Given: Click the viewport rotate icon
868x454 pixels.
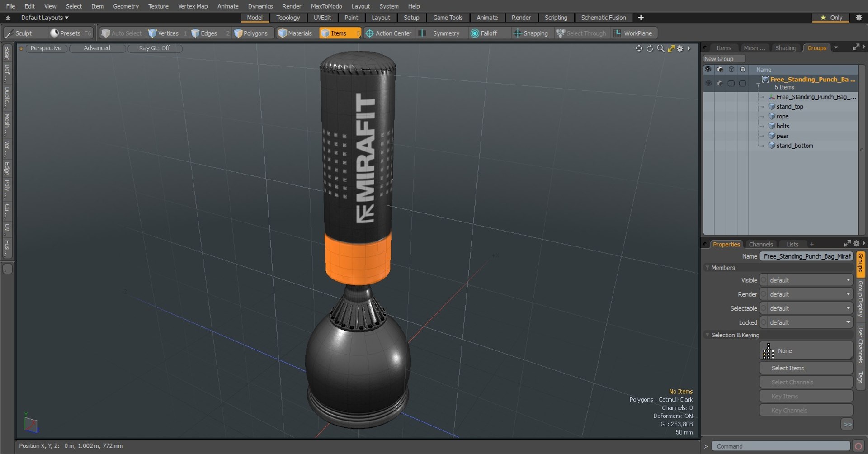Looking at the screenshot, I should click(x=650, y=48).
